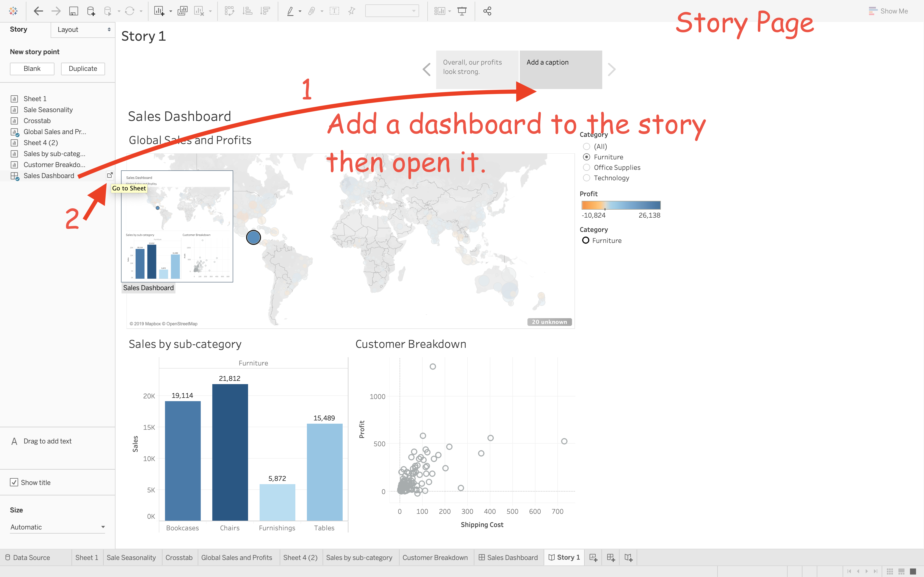
Task: Click the new story tab icon
Action: click(628, 557)
